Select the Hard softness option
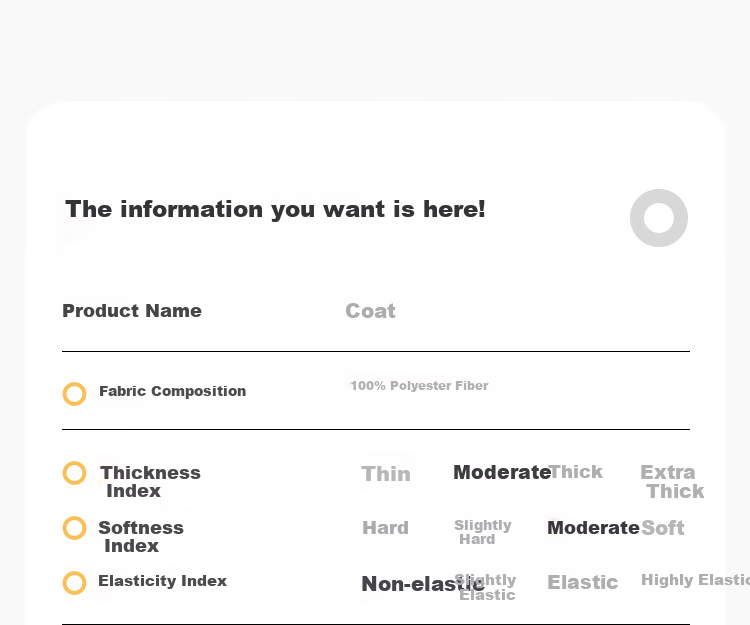Image resolution: width=750 pixels, height=625 pixels. (386, 528)
